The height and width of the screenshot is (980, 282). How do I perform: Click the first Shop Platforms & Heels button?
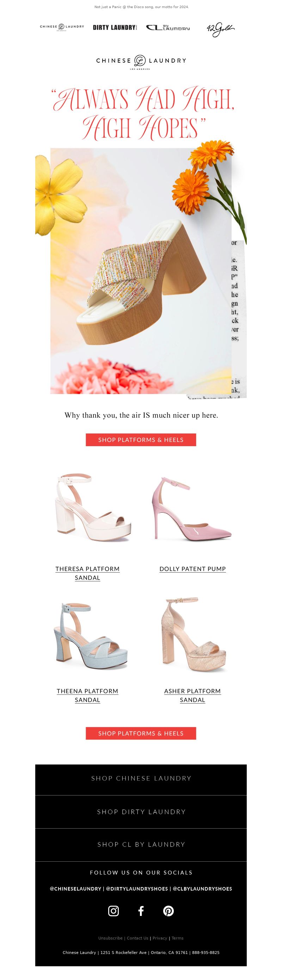(141, 439)
